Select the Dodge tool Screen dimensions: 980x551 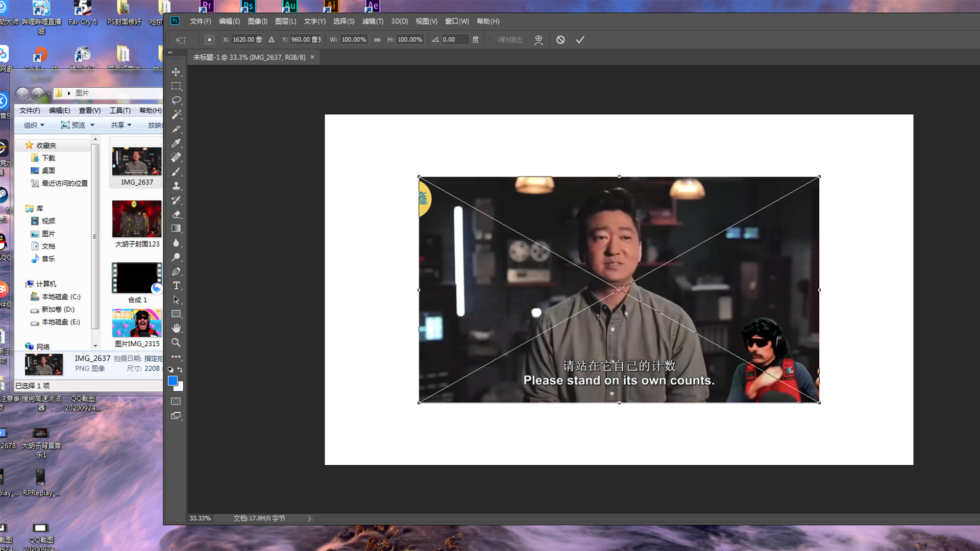click(176, 257)
